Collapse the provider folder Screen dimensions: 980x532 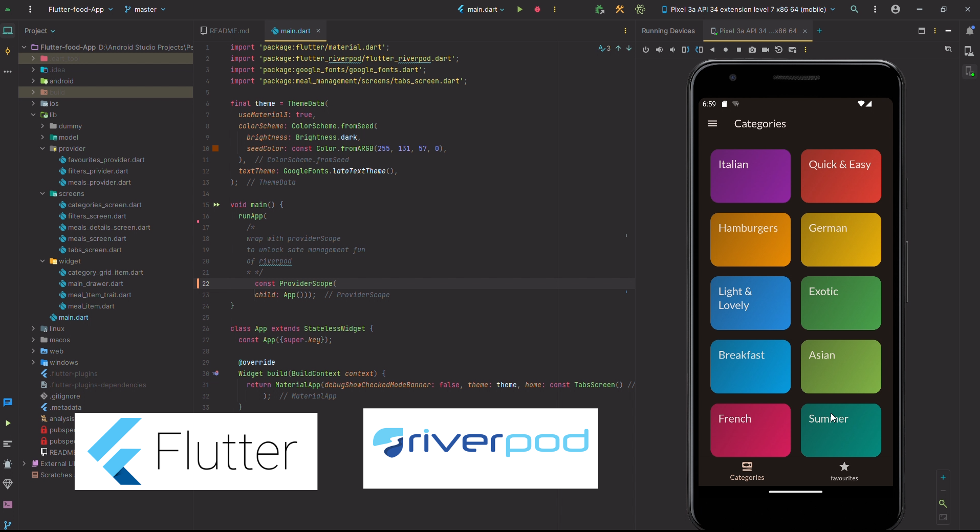tap(42, 148)
